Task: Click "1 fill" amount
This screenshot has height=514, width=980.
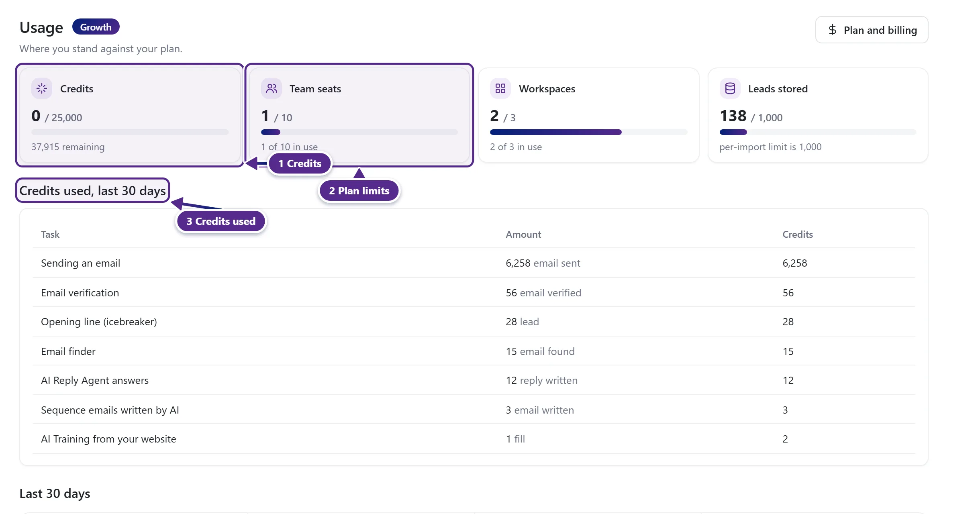Action: coord(515,439)
